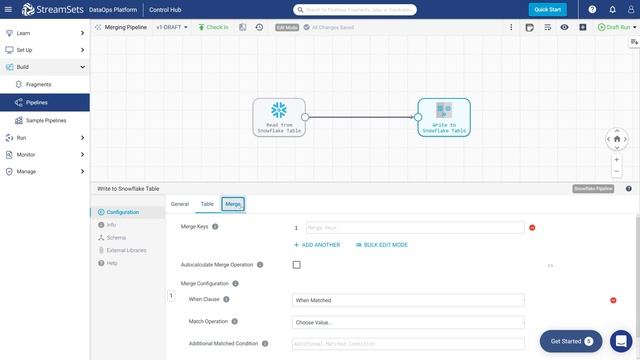
Task: Expand the Set Up menu
Action: coord(45,50)
